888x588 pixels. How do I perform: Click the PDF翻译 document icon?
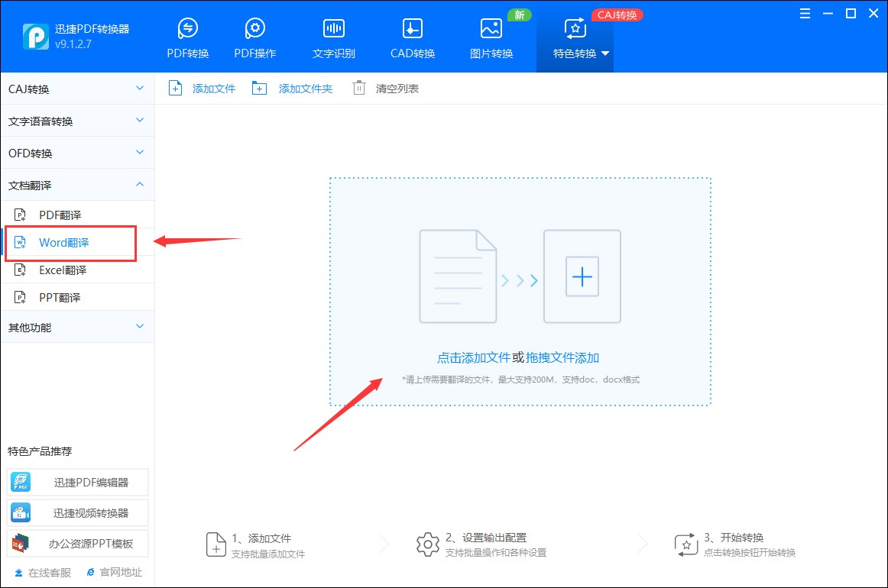tap(20, 215)
